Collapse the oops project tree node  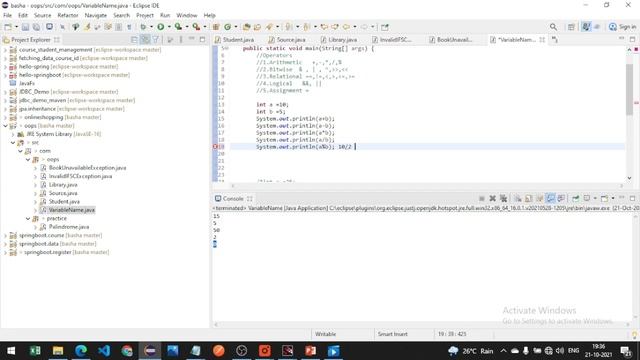pyautogui.click(x=5, y=126)
